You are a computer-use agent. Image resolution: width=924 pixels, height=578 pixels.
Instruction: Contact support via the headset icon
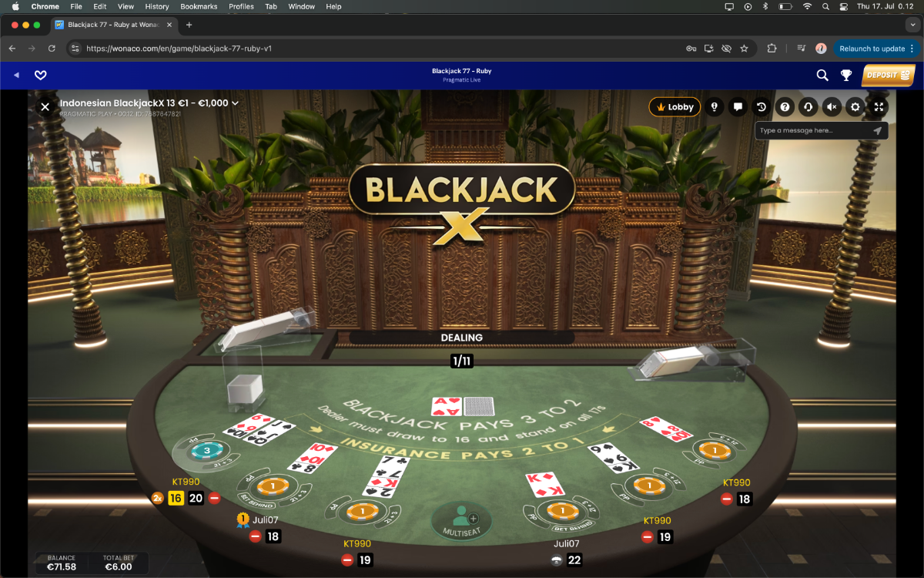(x=808, y=107)
